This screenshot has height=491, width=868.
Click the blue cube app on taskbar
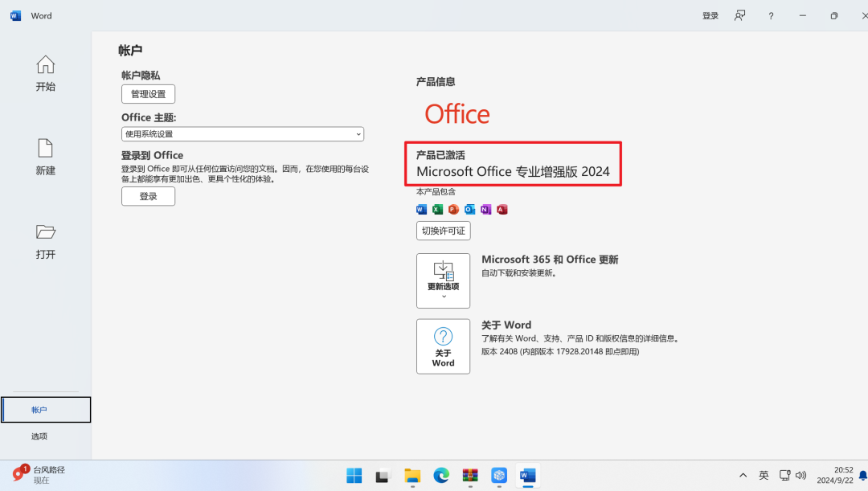pos(499,476)
